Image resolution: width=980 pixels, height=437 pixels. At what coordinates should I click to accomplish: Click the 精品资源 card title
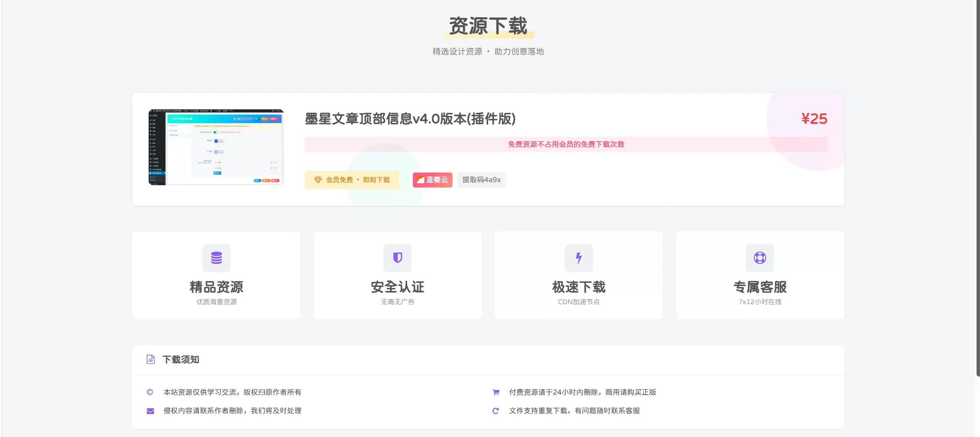(x=216, y=287)
